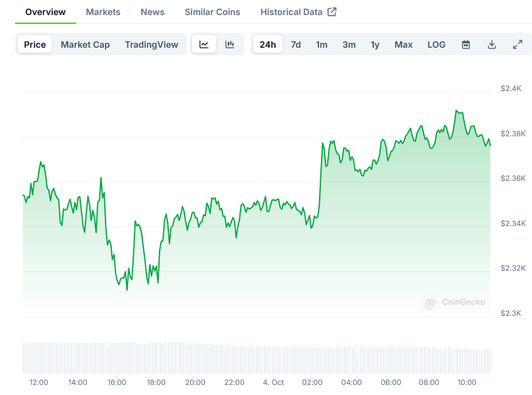Open the calendar date range picker
The image size is (532, 395).
click(466, 45)
